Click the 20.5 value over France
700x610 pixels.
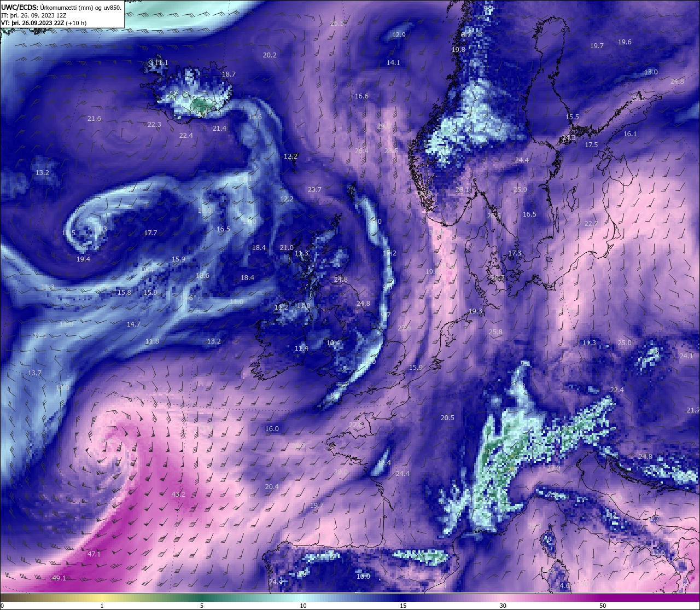coord(447,417)
